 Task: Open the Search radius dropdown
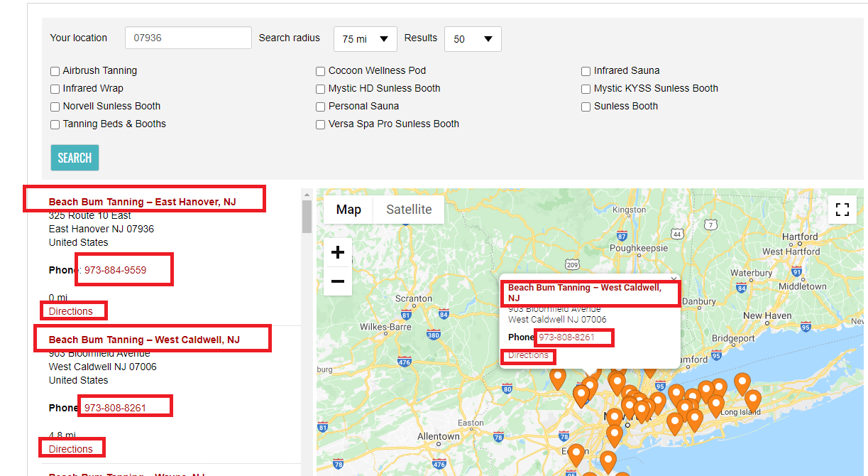pyautogui.click(x=366, y=39)
